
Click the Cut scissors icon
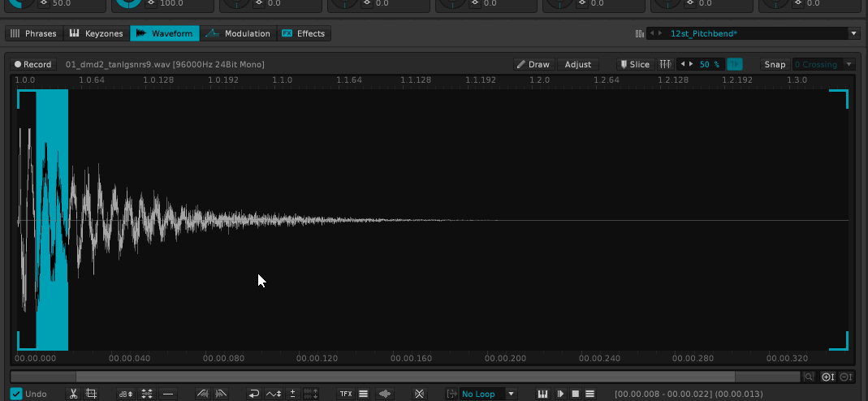point(73,394)
